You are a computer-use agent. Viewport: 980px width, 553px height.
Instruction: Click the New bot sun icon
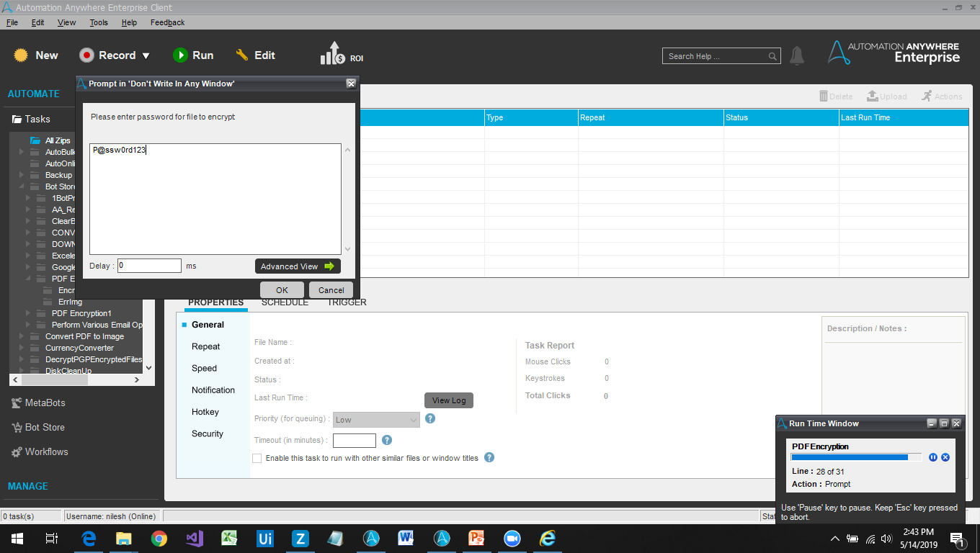click(x=21, y=55)
